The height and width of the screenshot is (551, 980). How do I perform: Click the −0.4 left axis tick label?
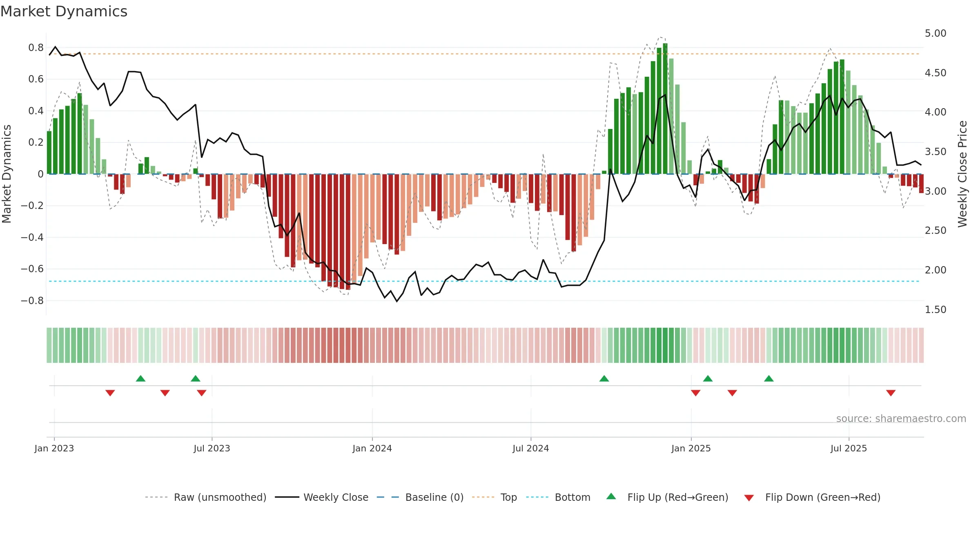(x=32, y=238)
